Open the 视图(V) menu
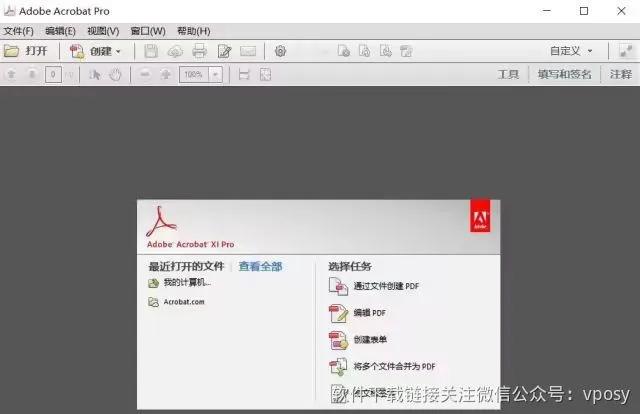This screenshot has height=414, width=640. tap(103, 31)
